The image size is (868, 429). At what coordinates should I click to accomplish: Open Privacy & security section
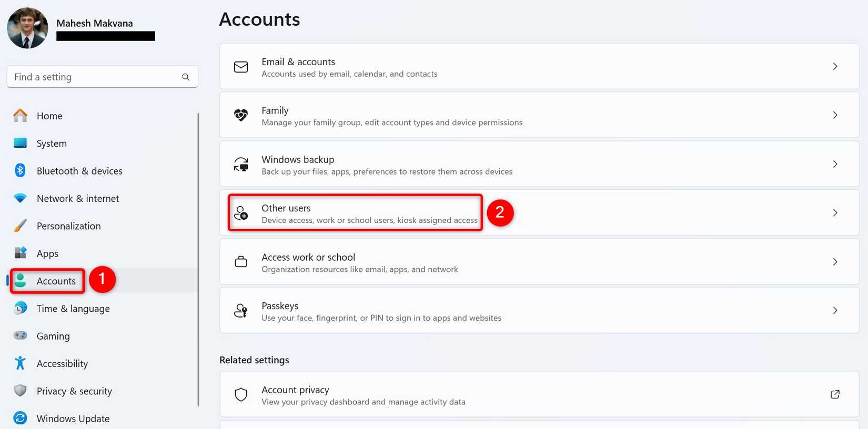tap(74, 391)
